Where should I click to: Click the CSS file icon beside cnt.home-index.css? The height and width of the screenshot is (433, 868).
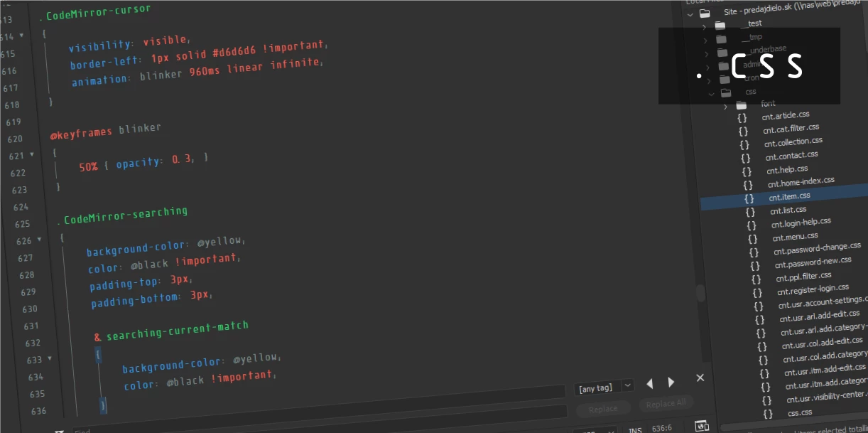(x=749, y=185)
